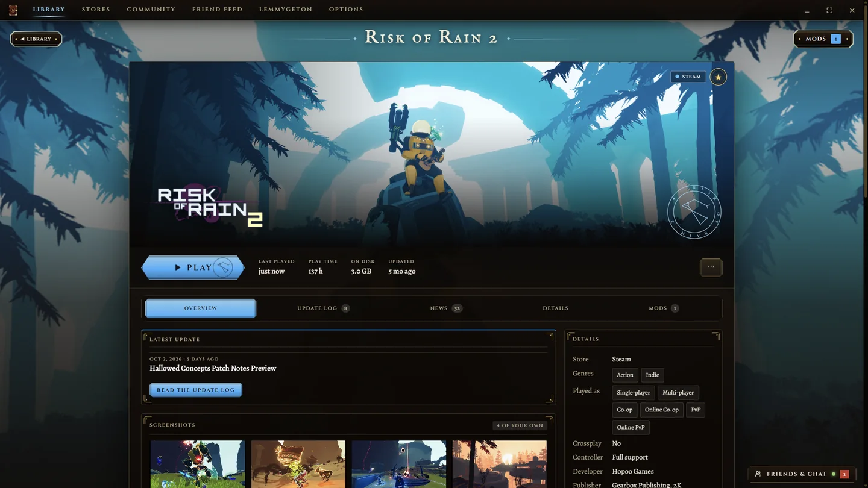The width and height of the screenshot is (868, 488).
Task: Open the first screenshot thumbnail with the green field
Action: pyautogui.click(x=198, y=464)
